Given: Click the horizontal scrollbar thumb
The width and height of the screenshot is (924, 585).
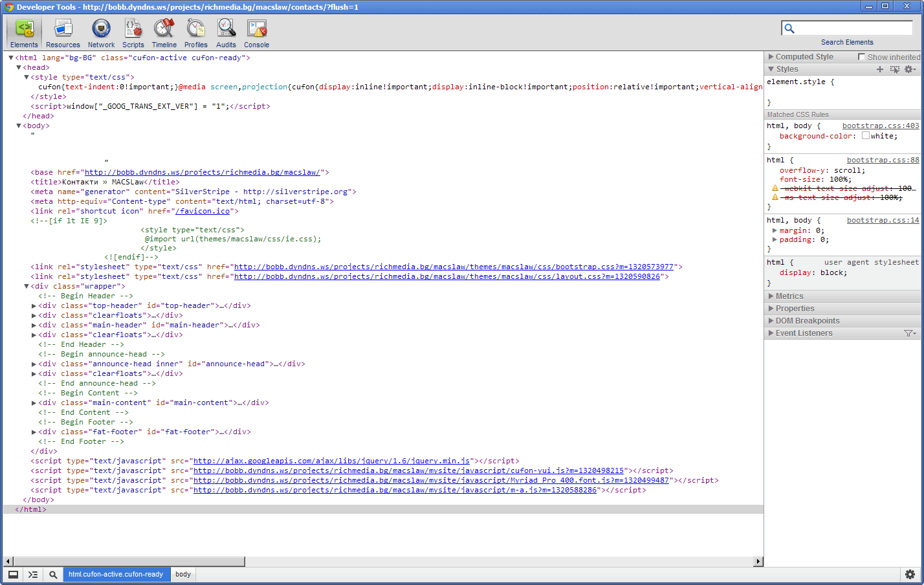Looking at the screenshot, I should point(129,562).
